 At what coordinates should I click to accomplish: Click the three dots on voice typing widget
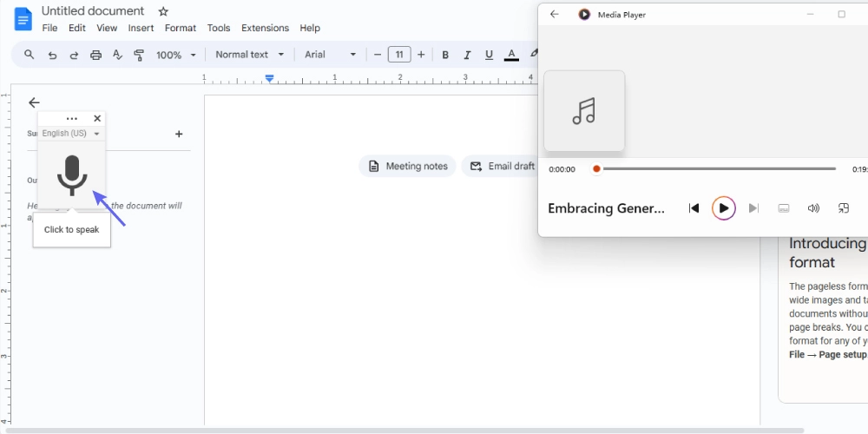72,118
